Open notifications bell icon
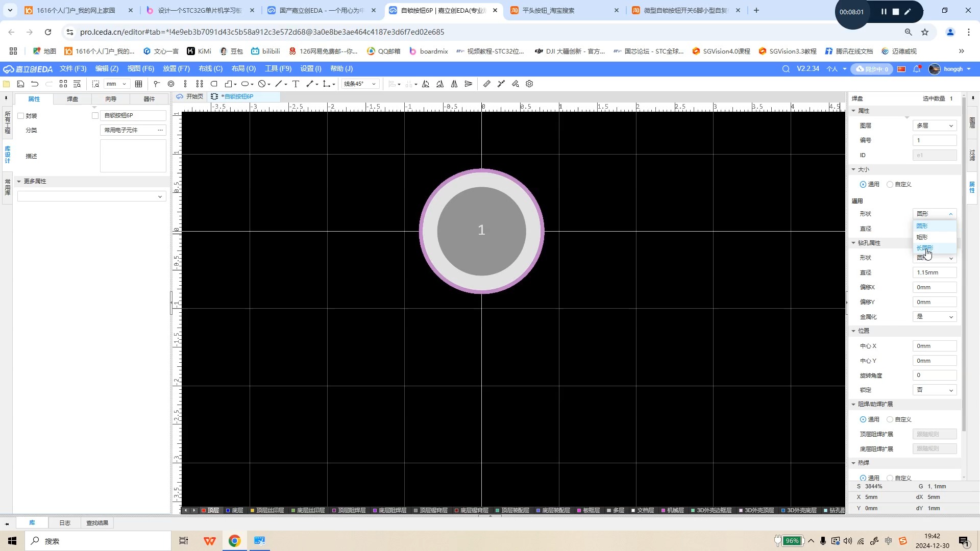980x551 pixels. pyautogui.click(x=917, y=69)
